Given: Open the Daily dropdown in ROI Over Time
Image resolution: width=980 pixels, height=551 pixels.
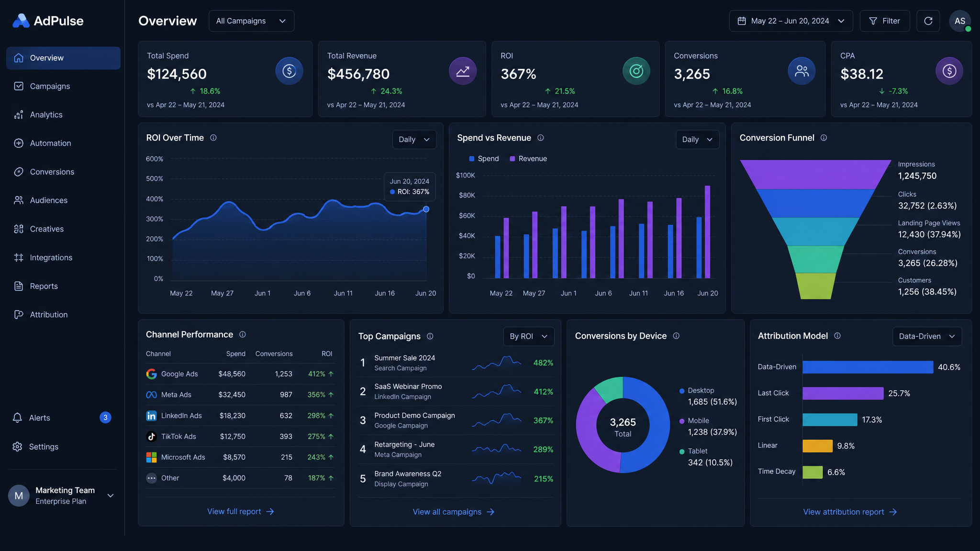Looking at the screenshot, I should (x=414, y=140).
